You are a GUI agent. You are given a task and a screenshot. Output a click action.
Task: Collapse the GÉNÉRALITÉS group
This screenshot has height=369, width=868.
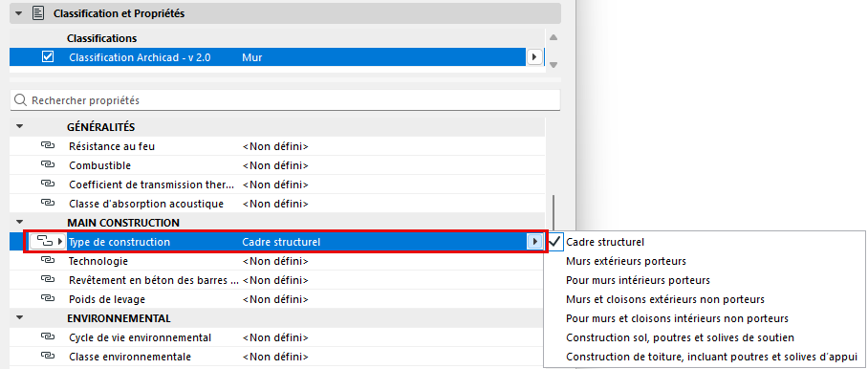(x=20, y=127)
